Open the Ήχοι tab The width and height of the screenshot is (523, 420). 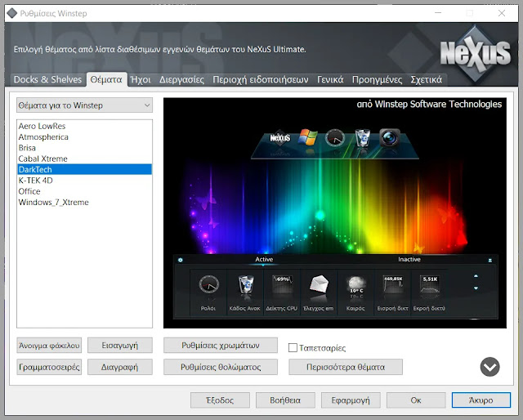coord(141,80)
